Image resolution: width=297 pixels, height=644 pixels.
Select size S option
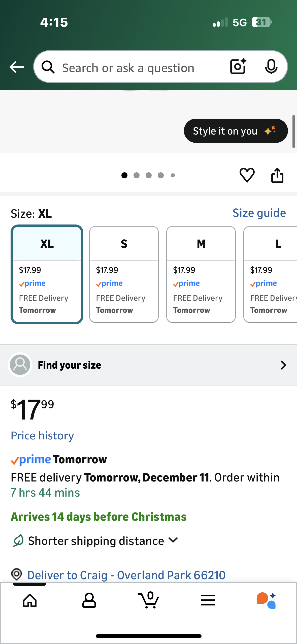pos(124,274)
